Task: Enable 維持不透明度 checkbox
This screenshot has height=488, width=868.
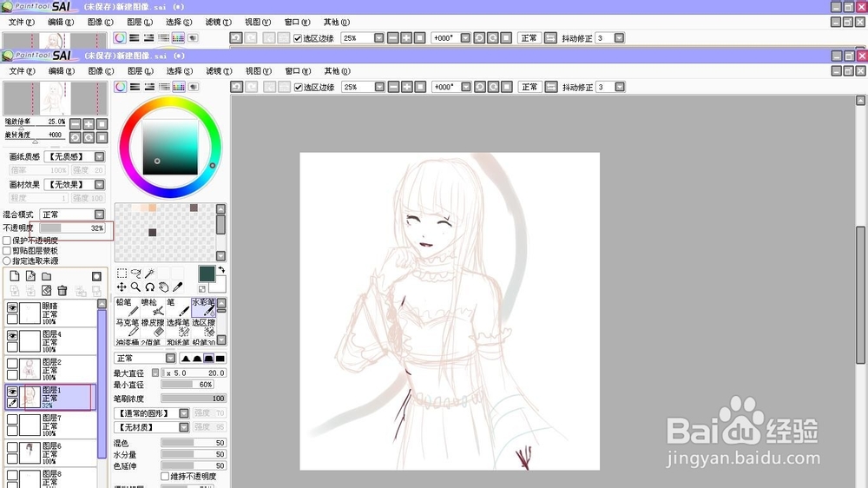Action: click(x=165, y=477)
